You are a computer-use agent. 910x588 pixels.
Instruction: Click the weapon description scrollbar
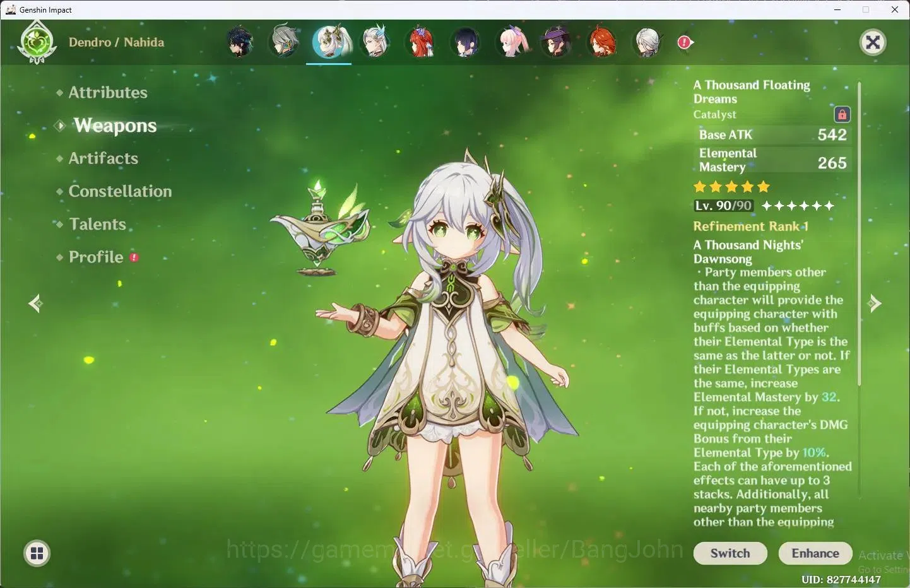[x=859, y=233]
